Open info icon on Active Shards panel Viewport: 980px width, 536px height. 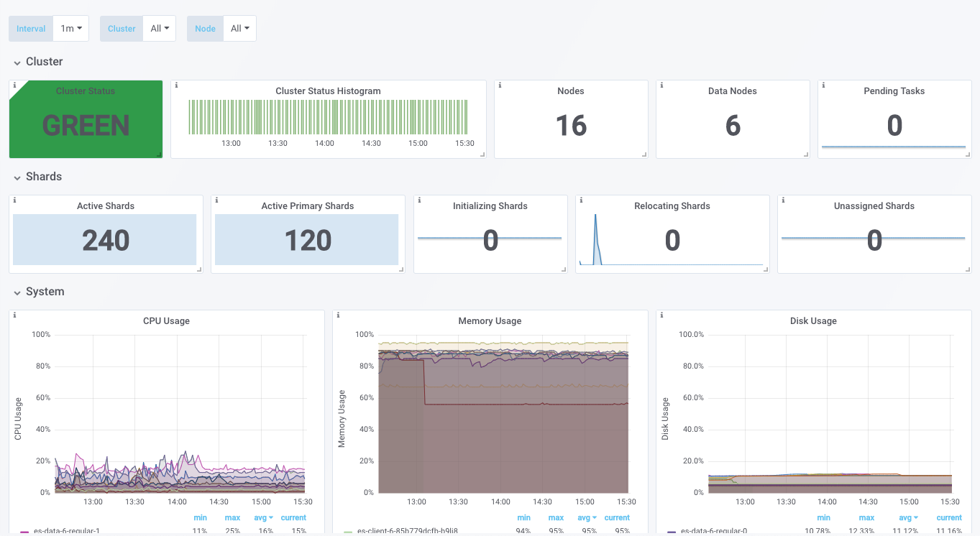(14, 200)
